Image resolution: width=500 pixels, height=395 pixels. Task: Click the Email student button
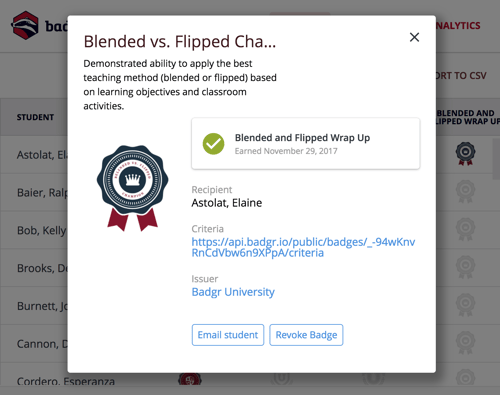[228, 335]
